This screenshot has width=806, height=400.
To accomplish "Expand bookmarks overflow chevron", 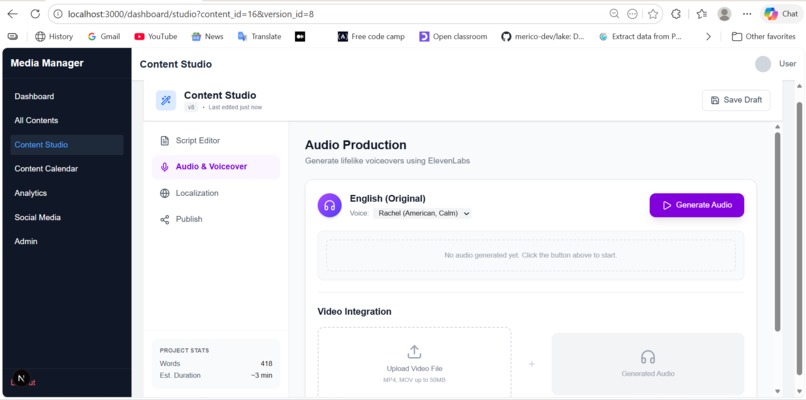I will point(708,37).
